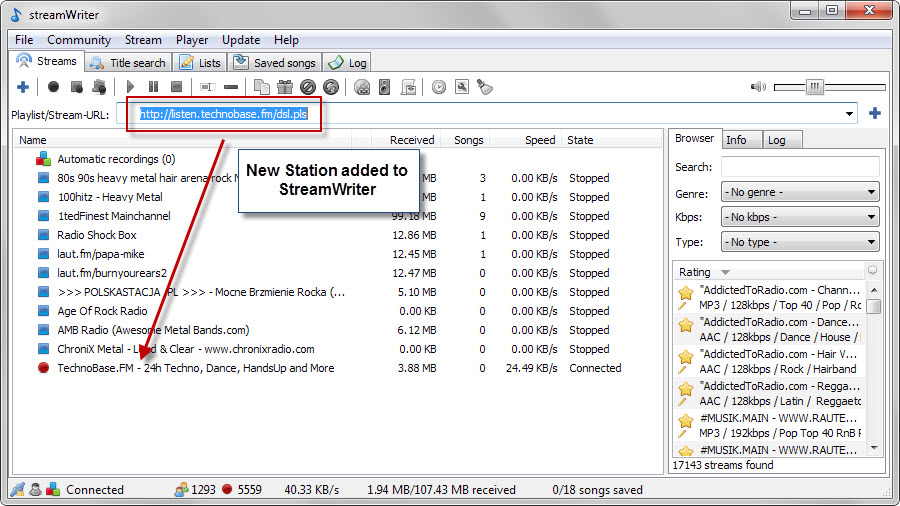Click the loudspeaker toolbar icon

pos(385,87)
